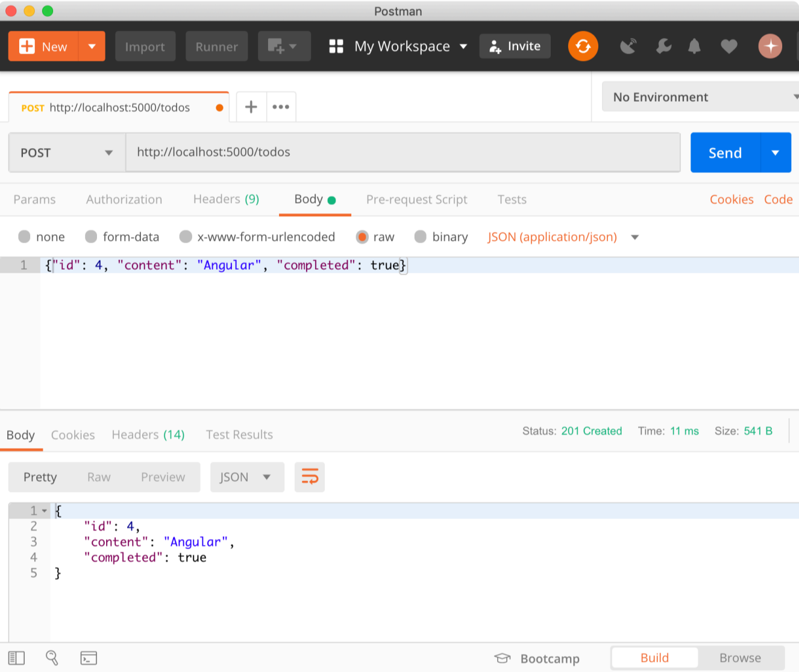Collapse the response JSON at line 1
Viewport: 799px width, 672px height.
point(44,511)
